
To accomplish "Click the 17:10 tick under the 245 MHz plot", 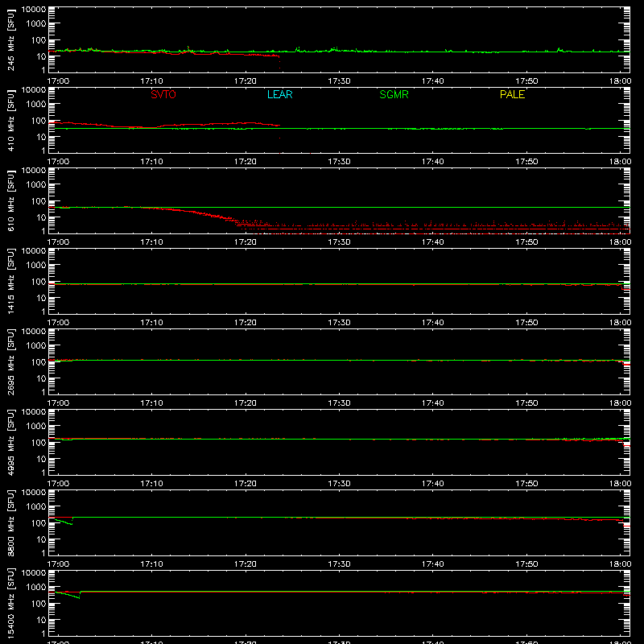I will [151, 81].
